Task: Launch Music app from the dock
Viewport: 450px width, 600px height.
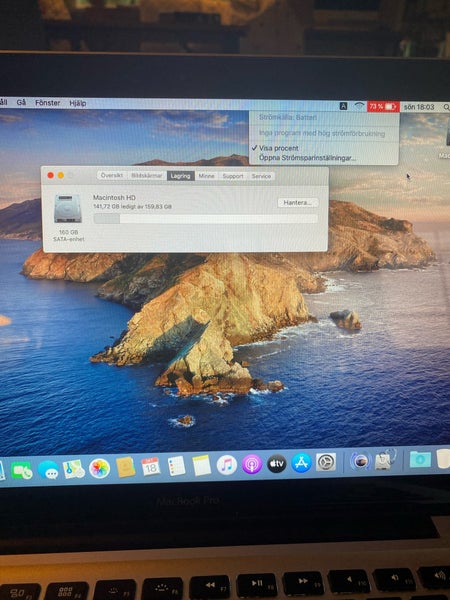Action: tap(227, 465)
